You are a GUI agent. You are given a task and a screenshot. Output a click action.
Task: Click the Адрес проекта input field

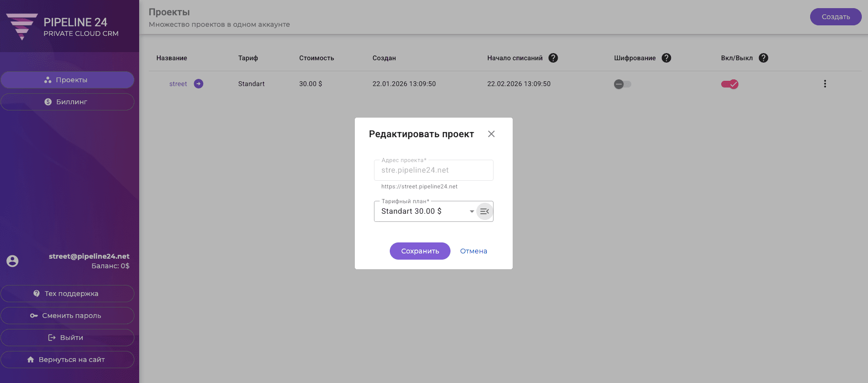433,170
